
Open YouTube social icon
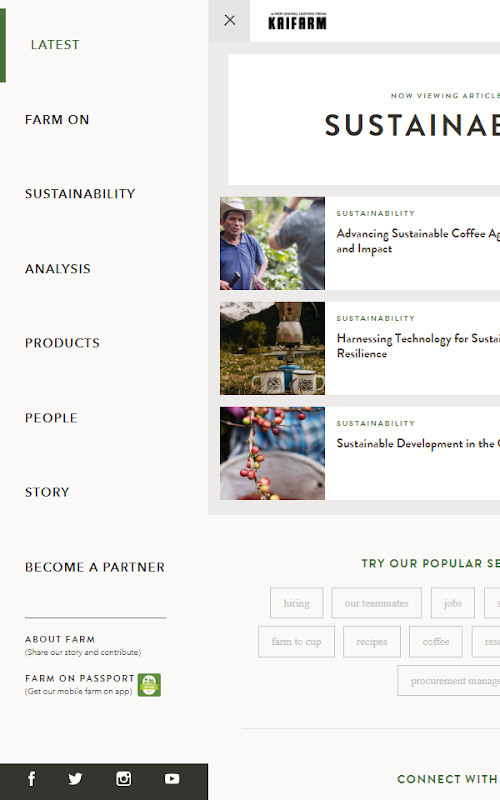click(172, 779)
